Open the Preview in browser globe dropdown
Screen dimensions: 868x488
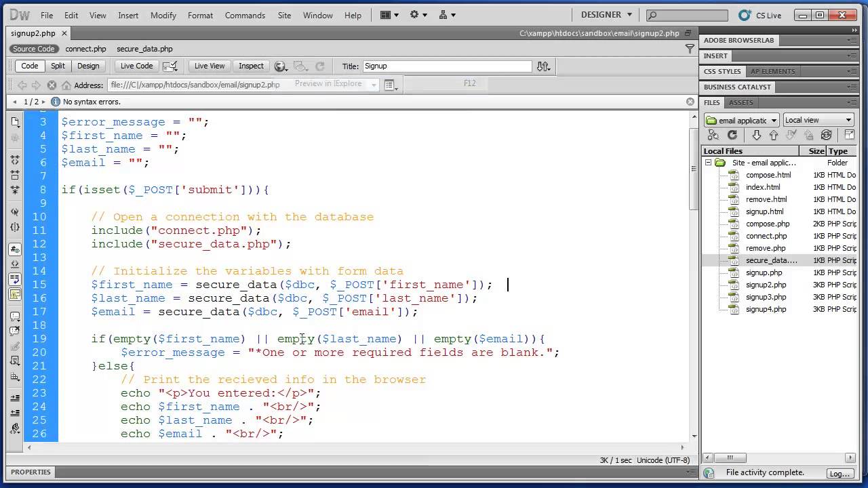tap(281, 66)
